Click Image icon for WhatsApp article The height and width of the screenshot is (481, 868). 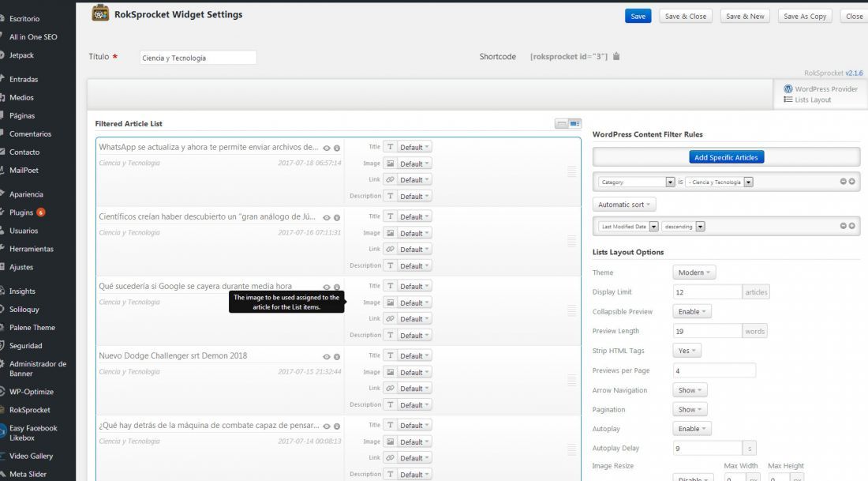(391, 163)
